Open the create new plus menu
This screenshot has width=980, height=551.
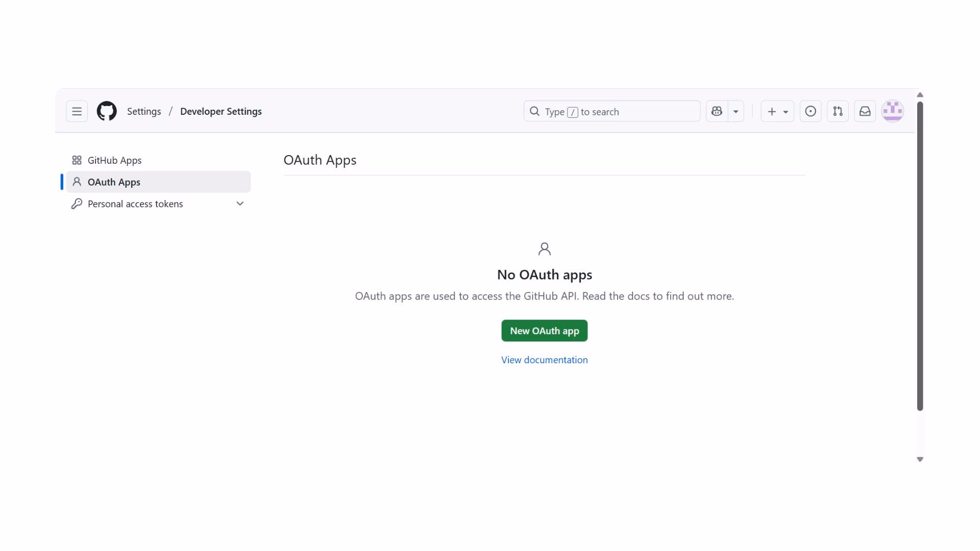click(x=777, y=111)
